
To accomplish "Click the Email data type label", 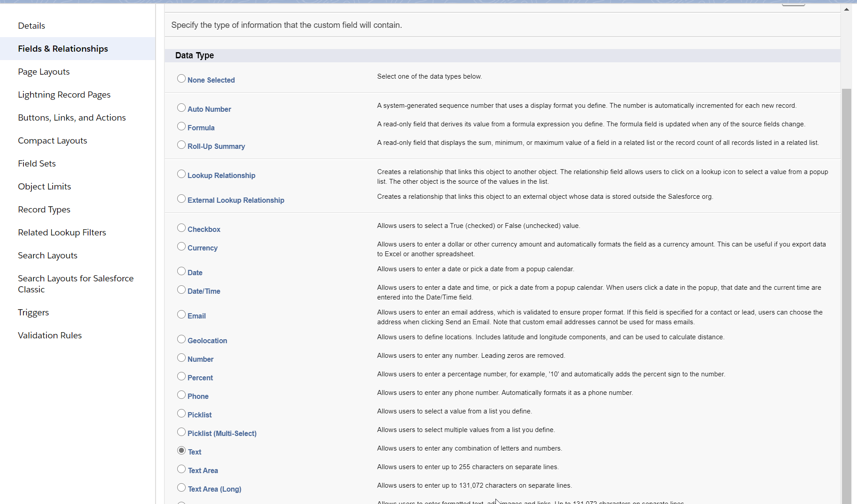I will (x=196, y=316).
